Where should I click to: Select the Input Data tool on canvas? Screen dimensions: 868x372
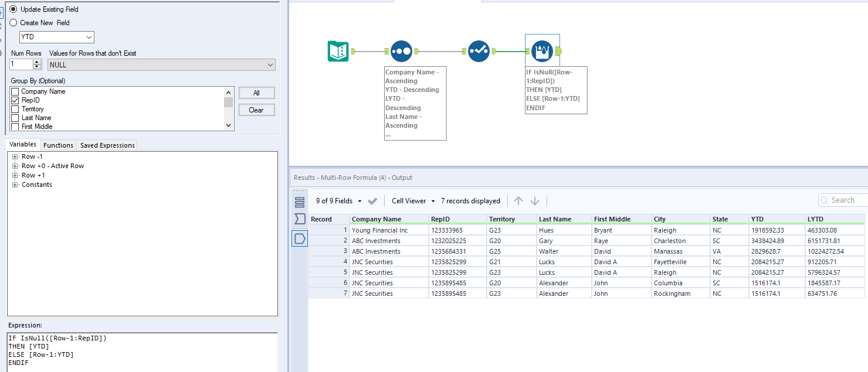338,52
